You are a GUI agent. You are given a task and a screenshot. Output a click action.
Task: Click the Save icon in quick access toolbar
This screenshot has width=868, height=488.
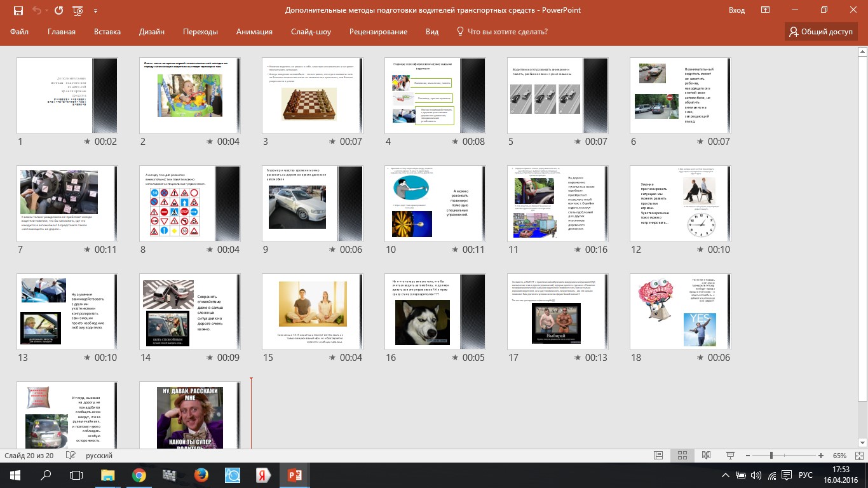18,11
